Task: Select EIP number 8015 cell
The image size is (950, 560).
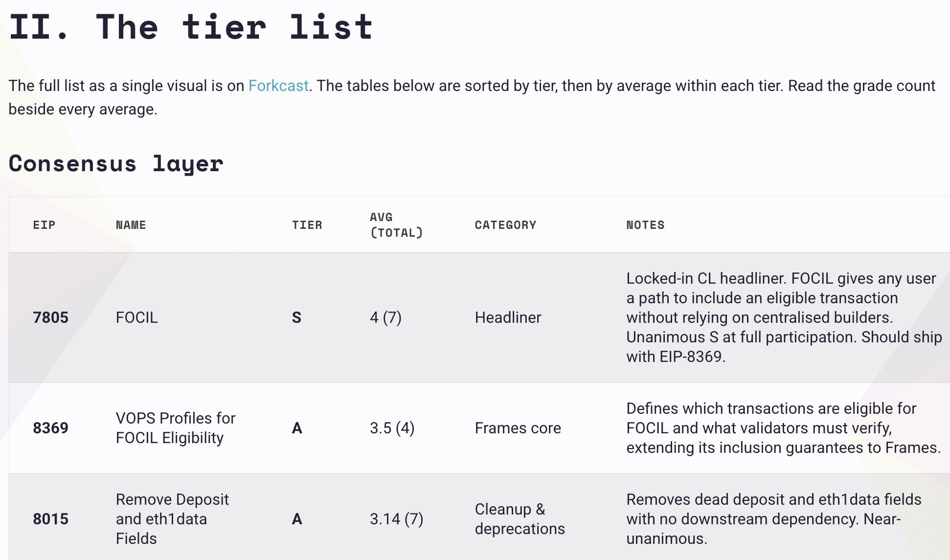Action: point(50,519)
